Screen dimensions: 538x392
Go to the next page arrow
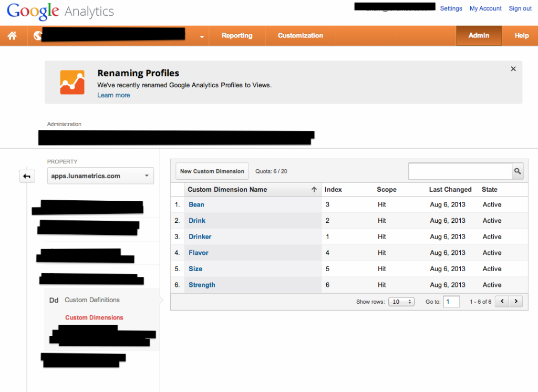[516, 302]
